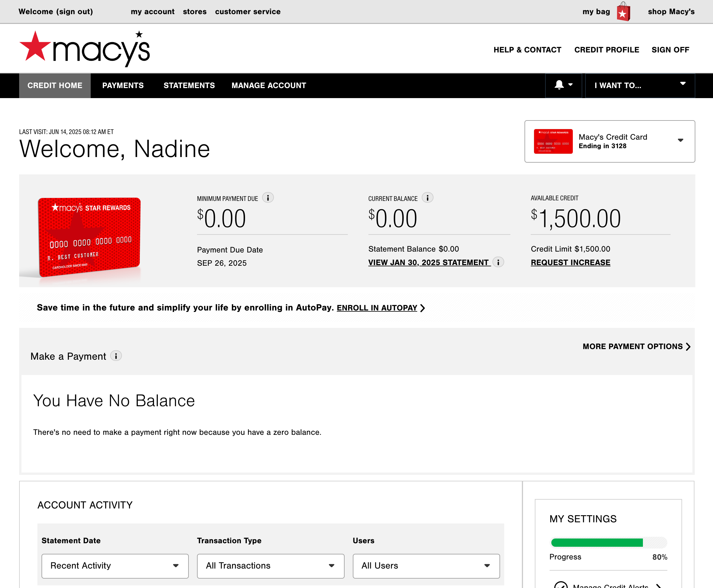This screenshot has width=713, height=588.
Task: Open the All Transactions type dropdown
Action: (270, 566)
